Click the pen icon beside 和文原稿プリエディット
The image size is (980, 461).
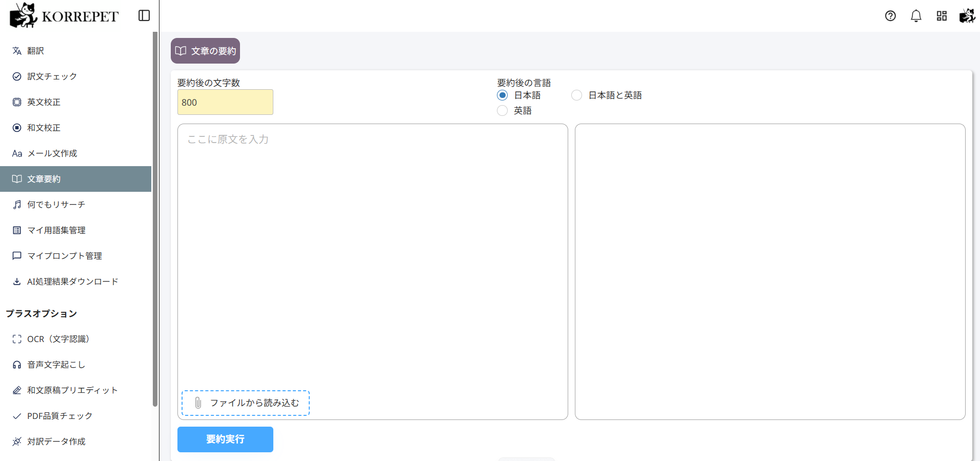click(17, 390)
